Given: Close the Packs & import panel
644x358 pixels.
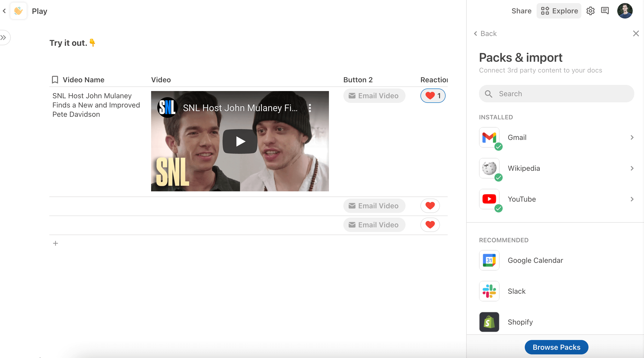Looking at the screenshot, I should point(636,33).
